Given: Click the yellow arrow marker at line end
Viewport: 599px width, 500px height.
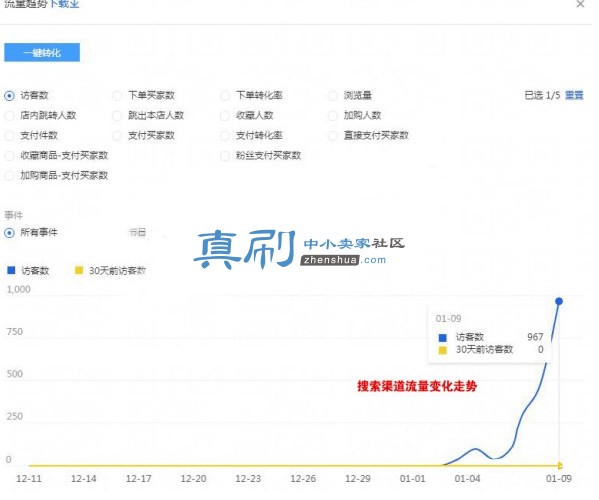Looking at the screenshot, I should tap(560, 466).
